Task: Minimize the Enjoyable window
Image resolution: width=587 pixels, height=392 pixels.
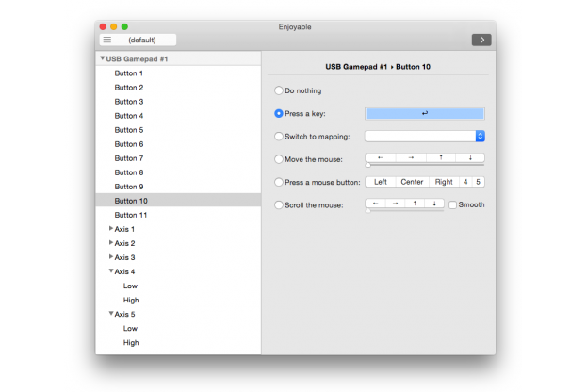Action: [113, 26]
